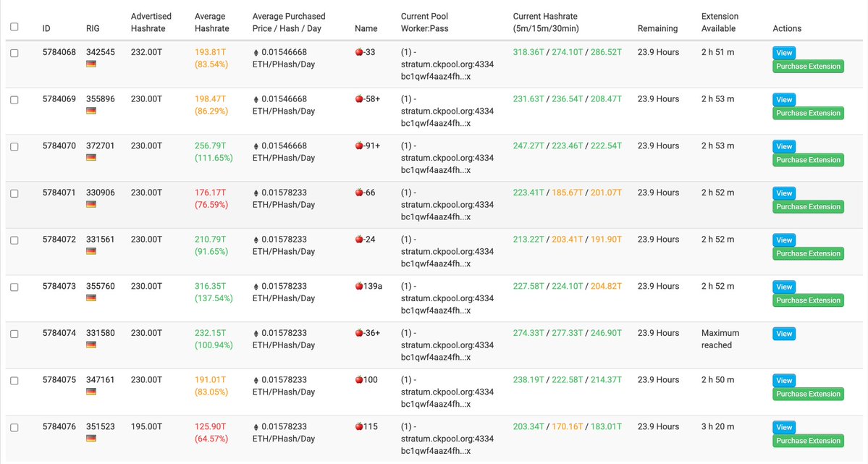Purchase Extension for rental 5784072

(x=808, y=253)
